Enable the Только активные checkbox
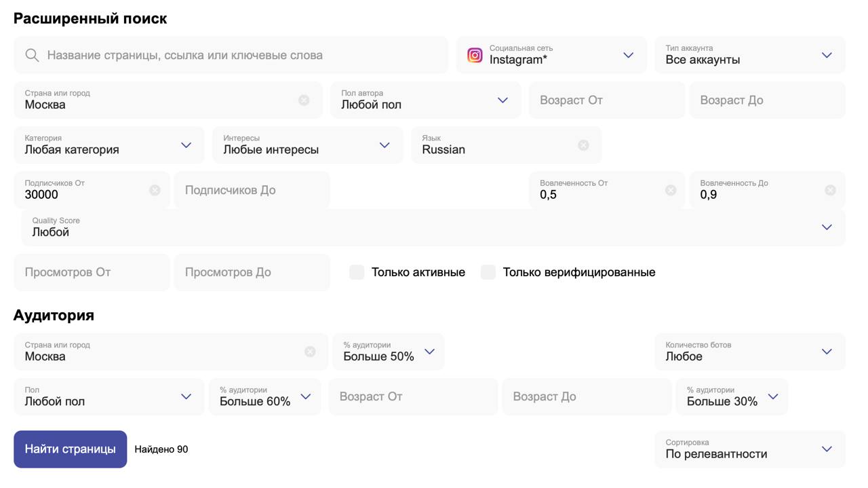 357,272
